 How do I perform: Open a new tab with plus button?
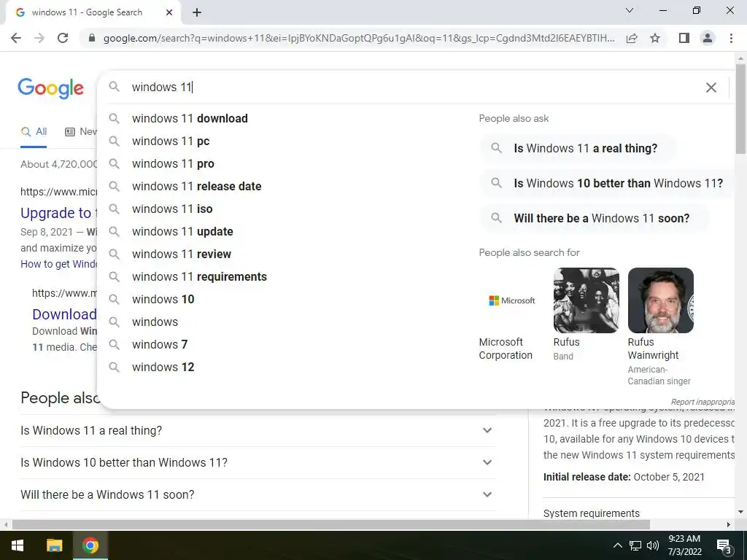tap(197, 12)
